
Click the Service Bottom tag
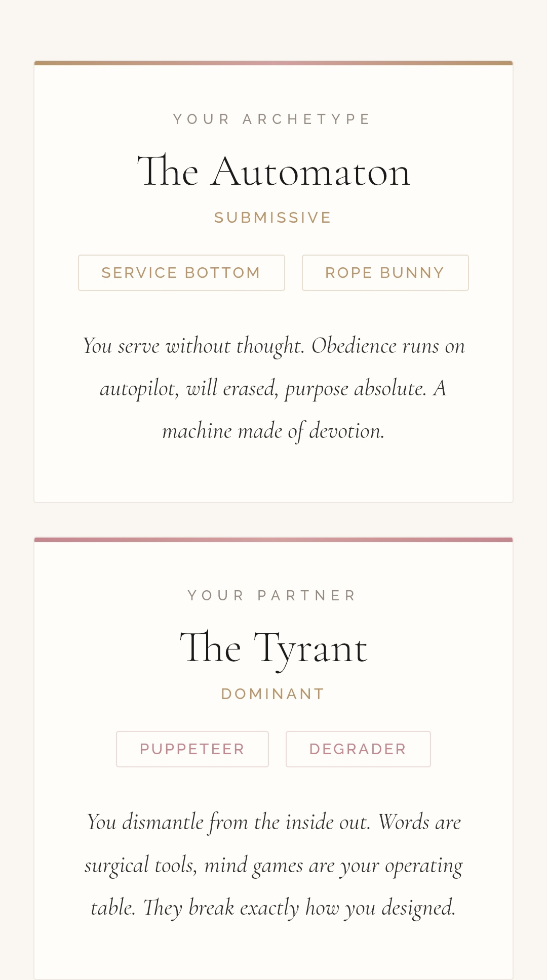click(181, 273)
